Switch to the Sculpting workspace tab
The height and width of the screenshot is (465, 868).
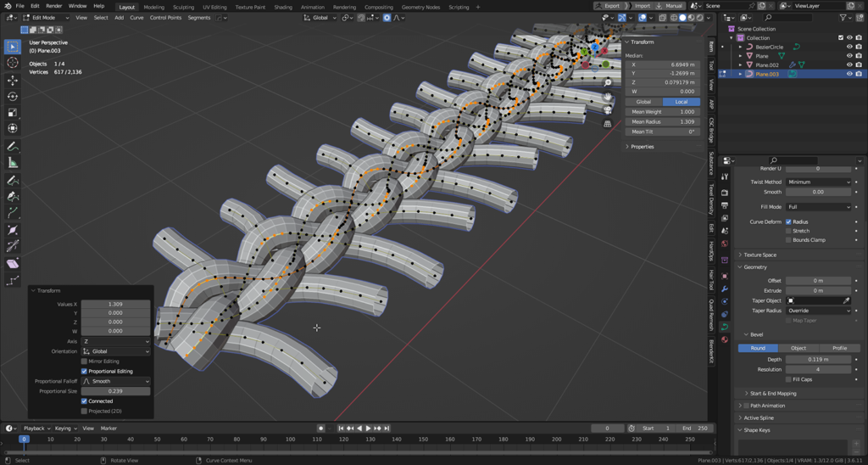point(183,7)
